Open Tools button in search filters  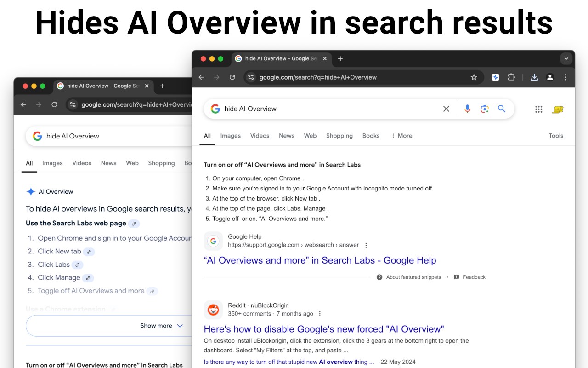(556, 136)
